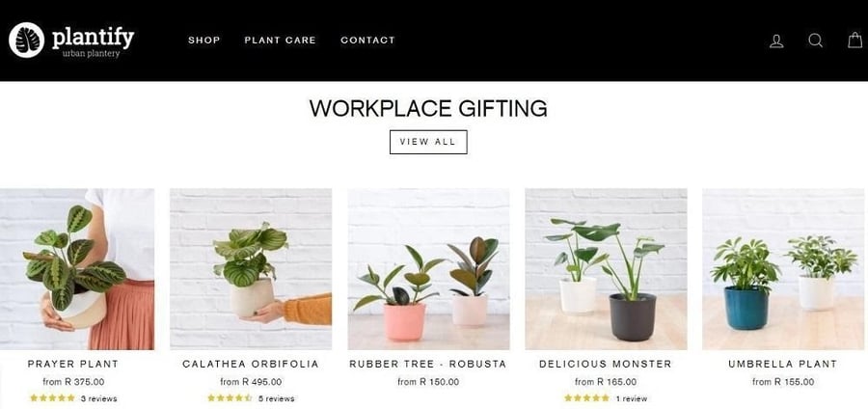
Task: Select the Umbrella Plant title link
Action: (783, 364)
